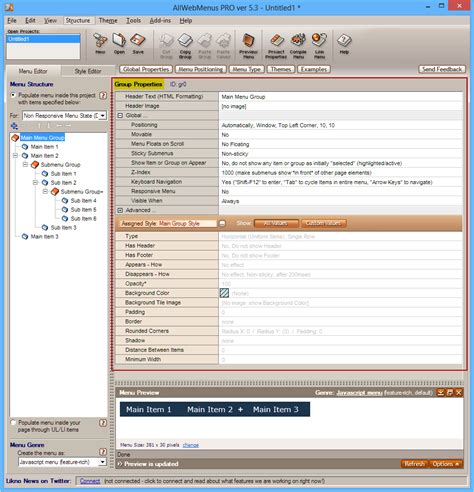Open the Edit menu

30,21
